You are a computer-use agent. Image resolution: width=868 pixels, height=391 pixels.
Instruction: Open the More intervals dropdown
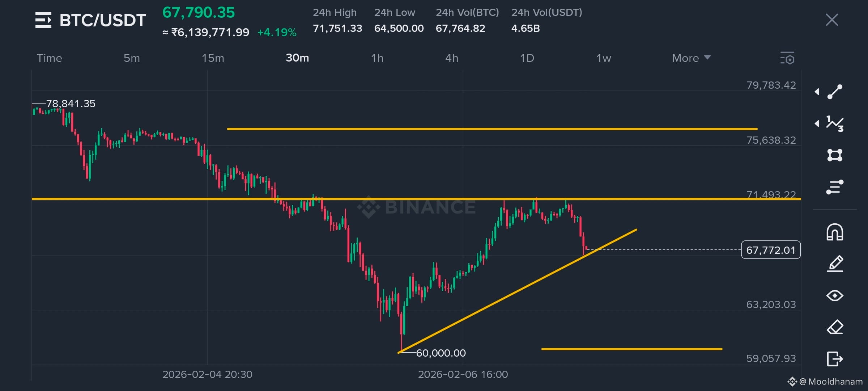pyautogui.click(x=691, y=58)
